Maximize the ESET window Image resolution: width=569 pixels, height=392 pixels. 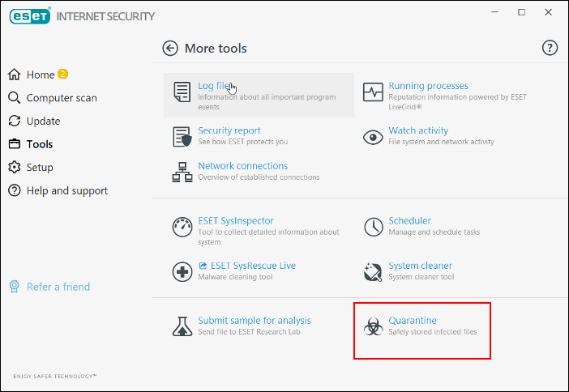point(521,12)
